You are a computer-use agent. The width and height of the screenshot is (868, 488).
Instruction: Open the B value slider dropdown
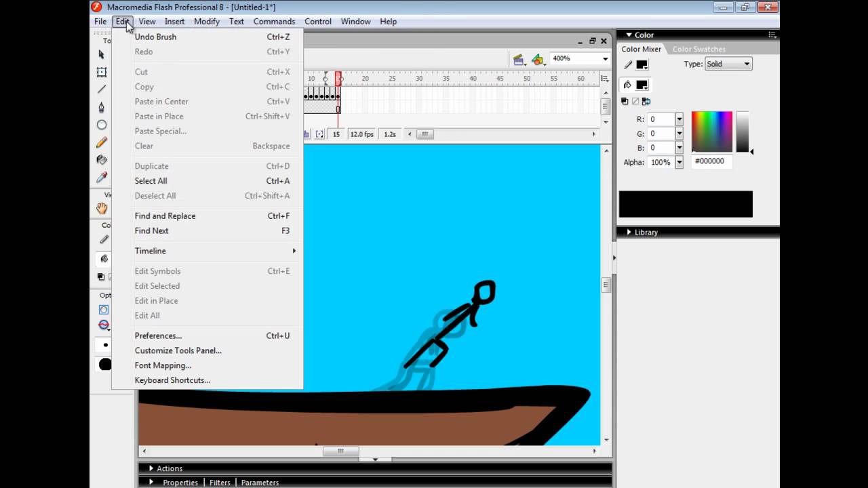[x=679, y=148]
